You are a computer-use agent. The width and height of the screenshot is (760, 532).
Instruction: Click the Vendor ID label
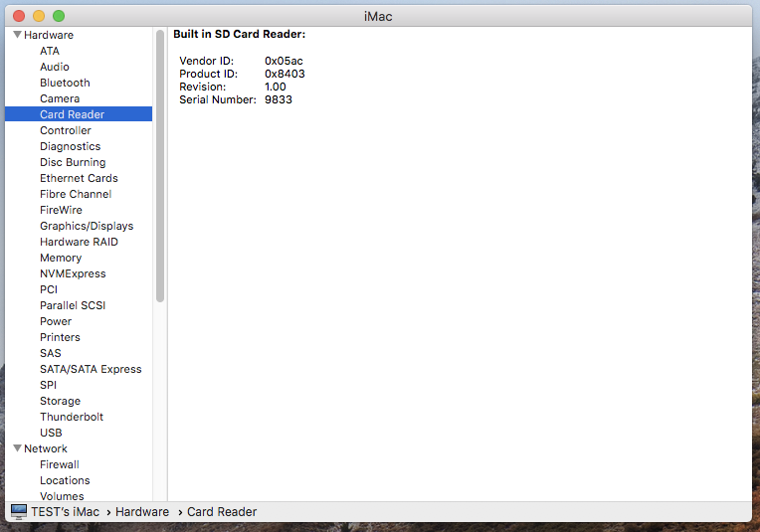click(x=207, y=61)
